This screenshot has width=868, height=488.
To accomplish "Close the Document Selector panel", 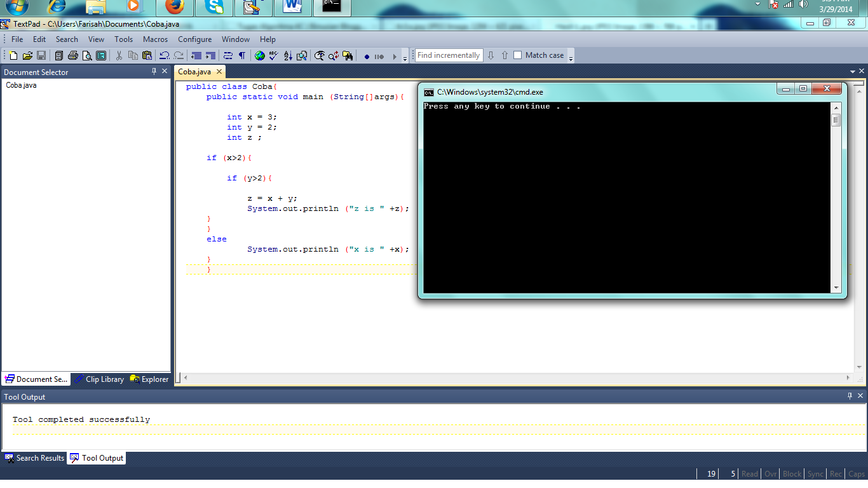I will pyautogui.click(x=165, y=72).
